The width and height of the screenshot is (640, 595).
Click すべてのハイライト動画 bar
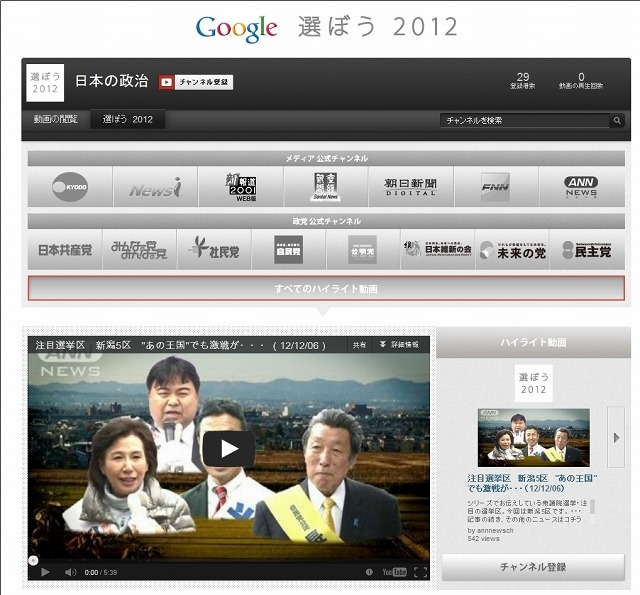(x=326, y=289)
